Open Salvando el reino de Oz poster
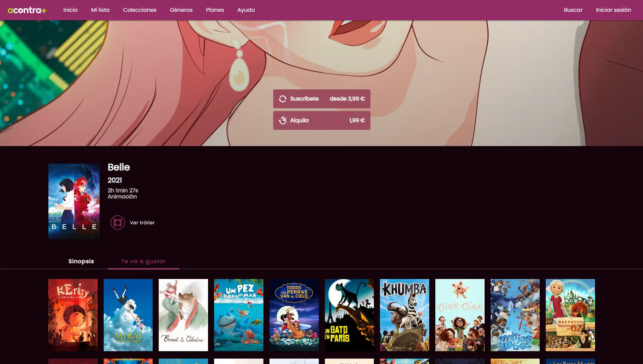 [x=570, y=315]
